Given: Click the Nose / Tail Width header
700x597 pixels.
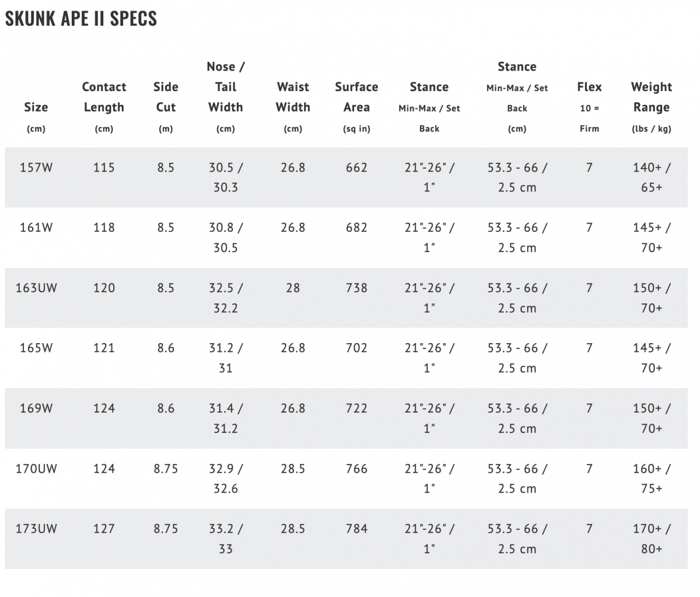Looking at the screenshot, I should coord(226,97).
